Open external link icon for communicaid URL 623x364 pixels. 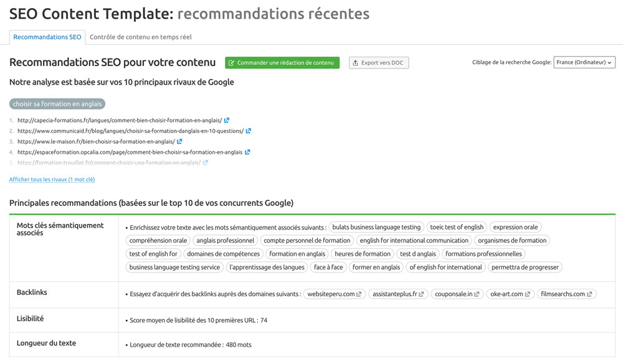[249, 131]
